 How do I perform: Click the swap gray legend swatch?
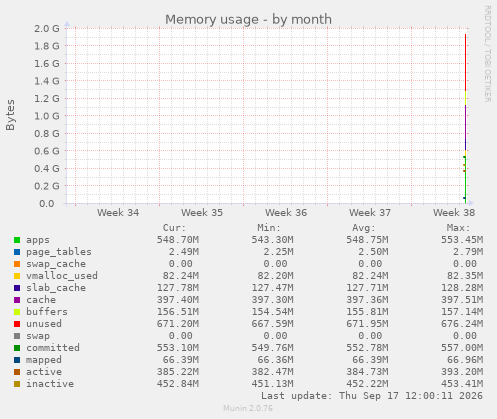17,336
